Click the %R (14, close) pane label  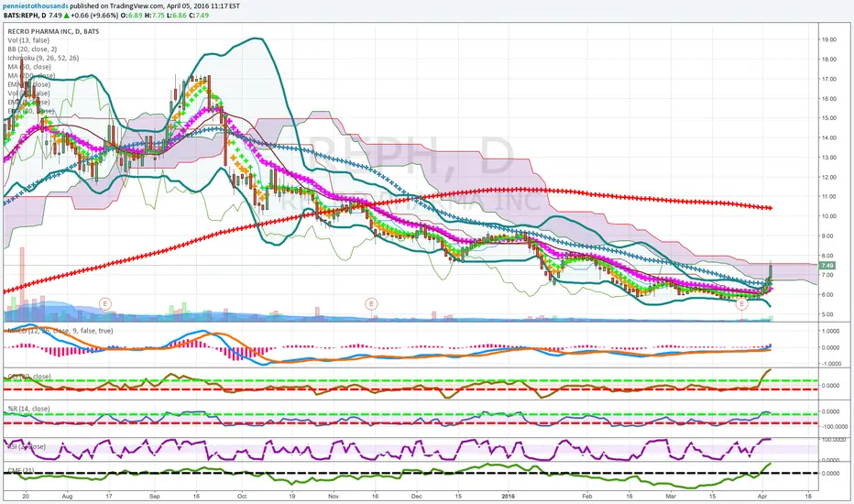coord(28,409)
